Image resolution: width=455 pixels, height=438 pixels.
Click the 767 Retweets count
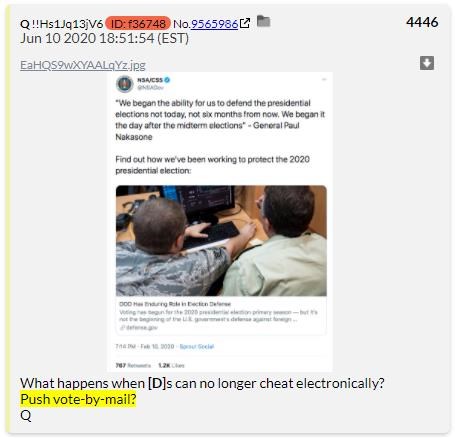(133, 366)
